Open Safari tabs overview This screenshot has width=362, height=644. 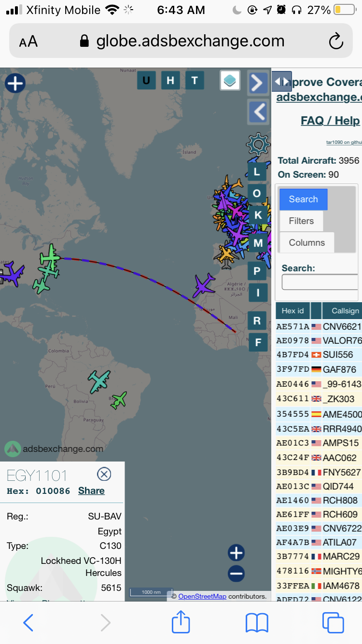333,623
